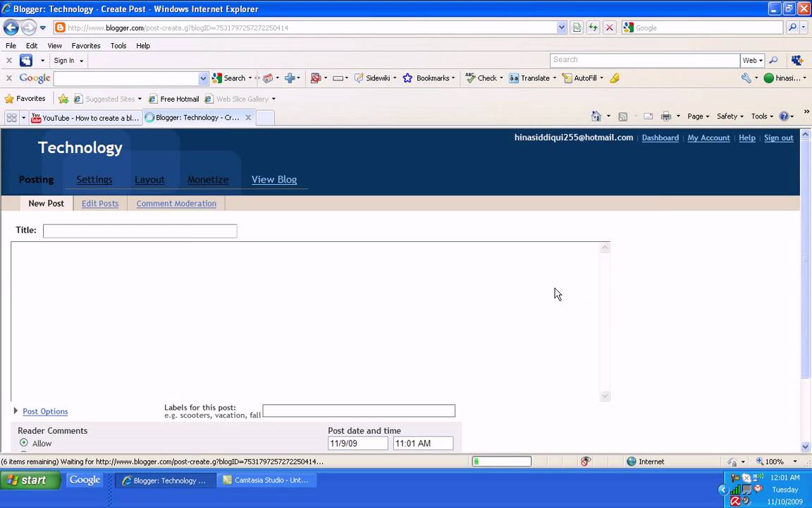Click the Windows Live toolbar icon
This screenshot has width=812, height=508.
coord(26,61)
